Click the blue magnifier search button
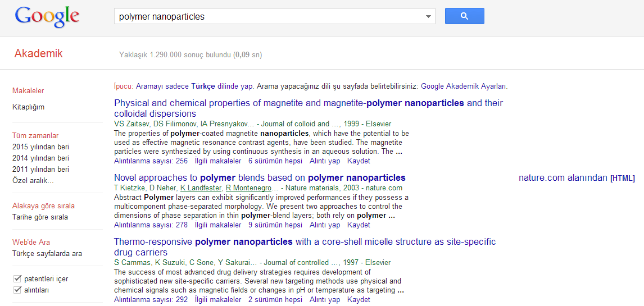The width and height of the screenshot is (644, 306). click(x=464, y=16)
